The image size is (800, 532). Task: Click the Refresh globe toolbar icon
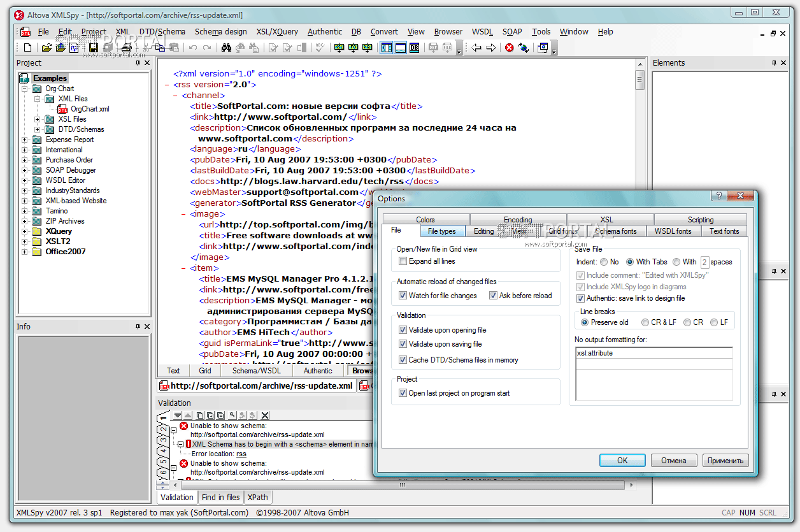(524, 47)
